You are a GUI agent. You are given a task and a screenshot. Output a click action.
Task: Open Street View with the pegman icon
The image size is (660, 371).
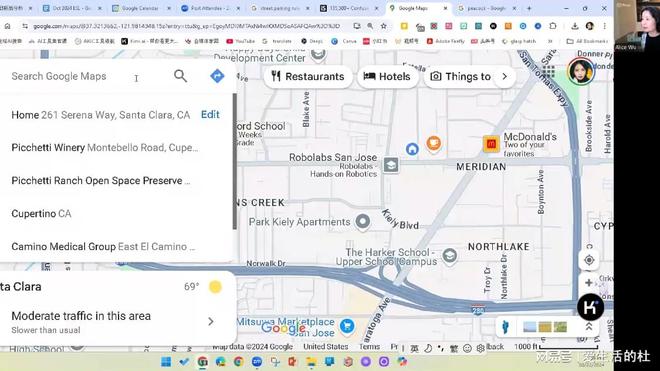click(x=505, y=326)
